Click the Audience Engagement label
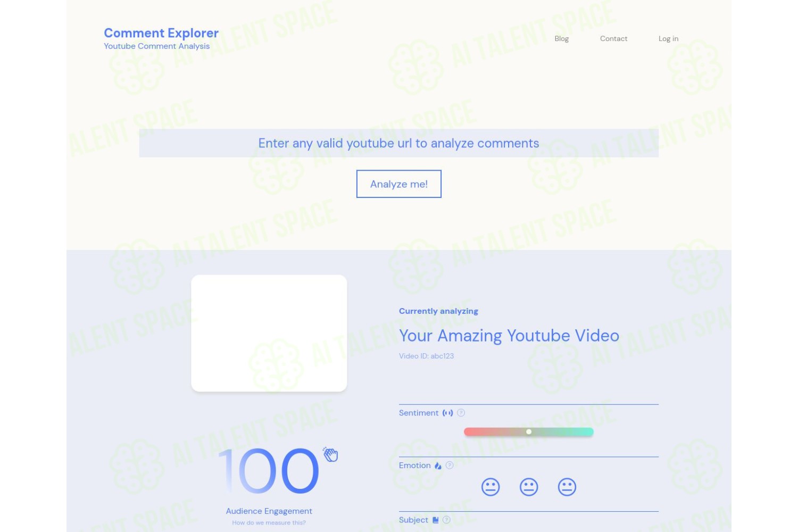The image size is (798, 532). tap(269, 511)
